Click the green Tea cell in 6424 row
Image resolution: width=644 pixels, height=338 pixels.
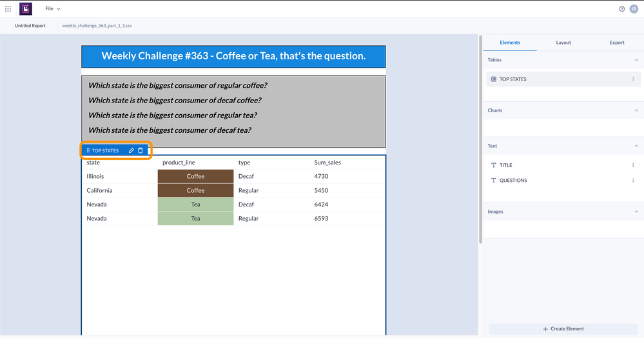coord(195,204)
